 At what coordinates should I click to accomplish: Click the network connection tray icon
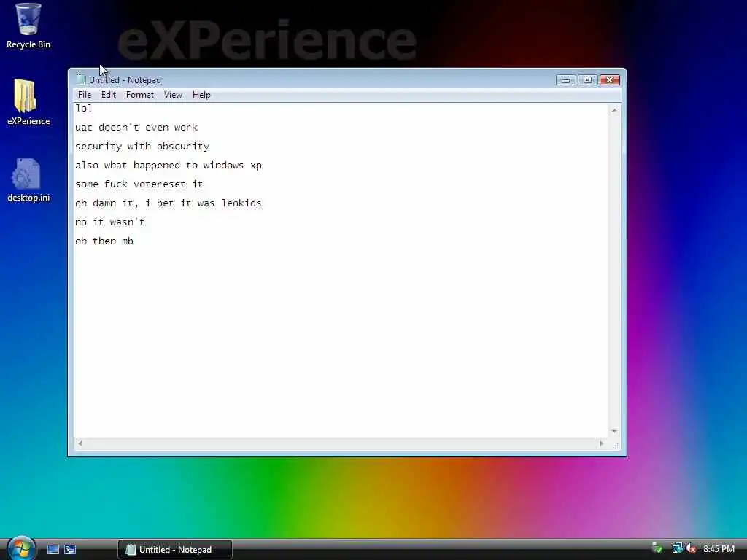pyautogui.click(x=677, y=548)
